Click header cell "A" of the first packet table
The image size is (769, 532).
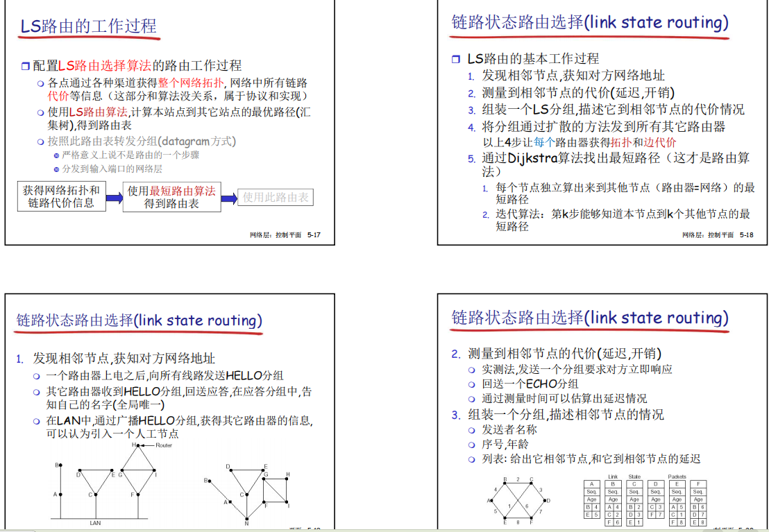click(591, 484)
